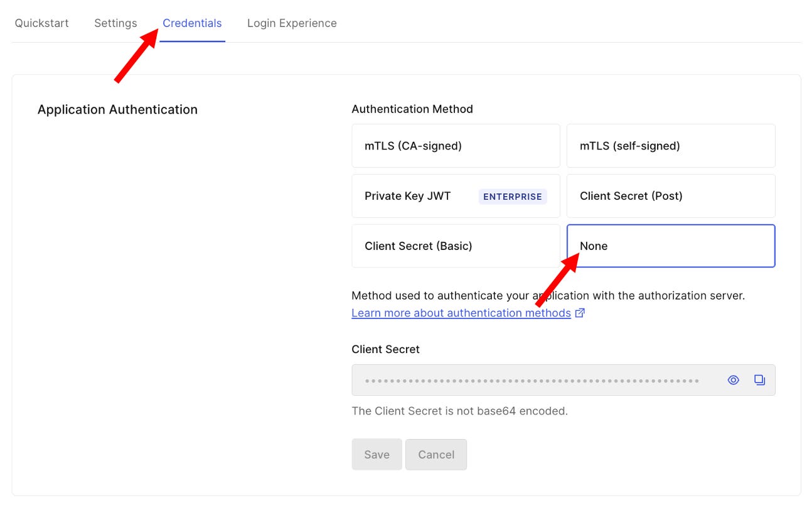Switch to the Settings tab

point(115,23)
